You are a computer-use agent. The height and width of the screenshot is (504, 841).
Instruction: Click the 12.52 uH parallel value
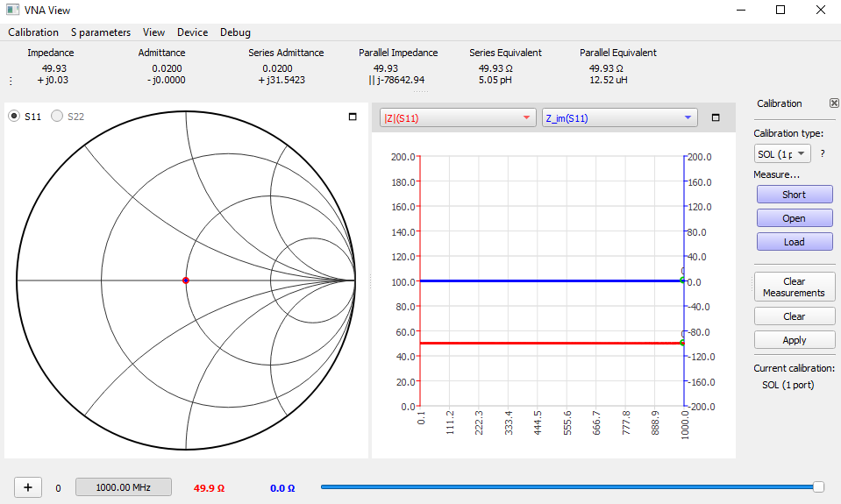(609, 80)
